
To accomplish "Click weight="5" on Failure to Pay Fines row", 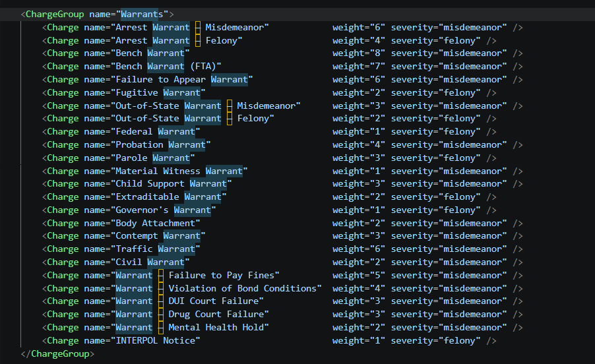I will tap(359, 276).
